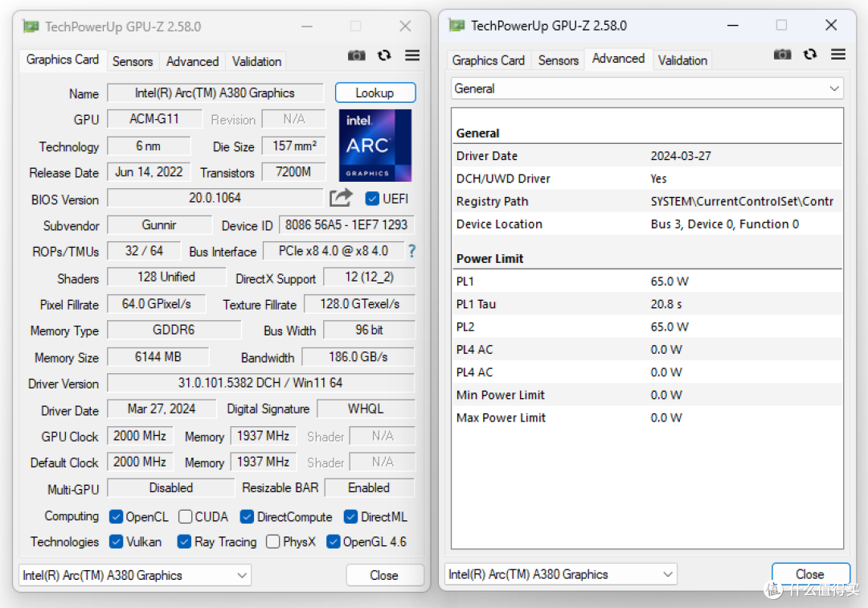Click the help question mark near Bus Interface

tap(411, 251)
